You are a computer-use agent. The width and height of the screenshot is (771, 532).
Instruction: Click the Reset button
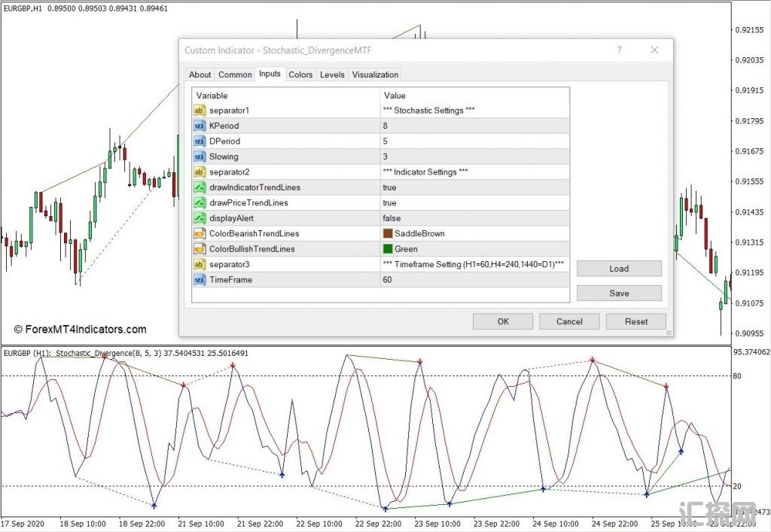[x=635, y=321]
